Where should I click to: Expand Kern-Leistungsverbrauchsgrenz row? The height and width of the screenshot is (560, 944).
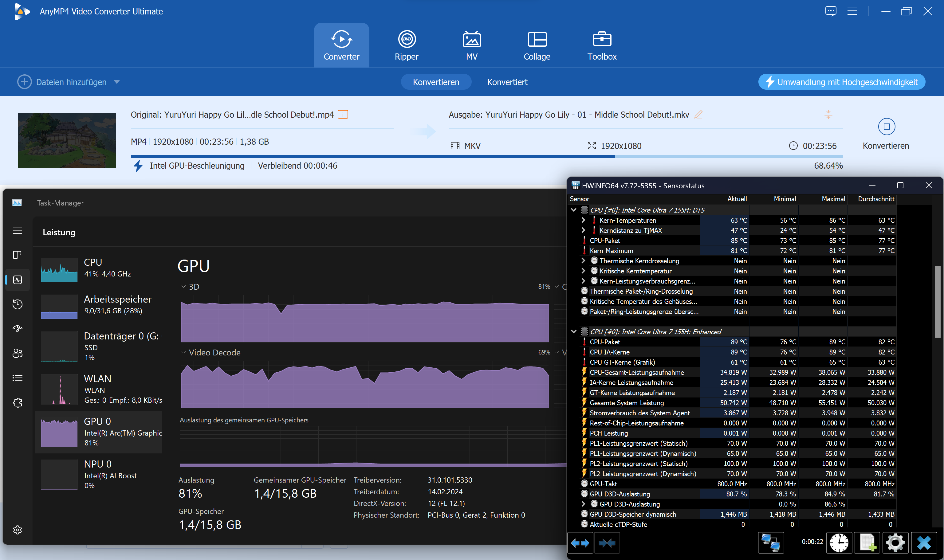pos(583,281)
